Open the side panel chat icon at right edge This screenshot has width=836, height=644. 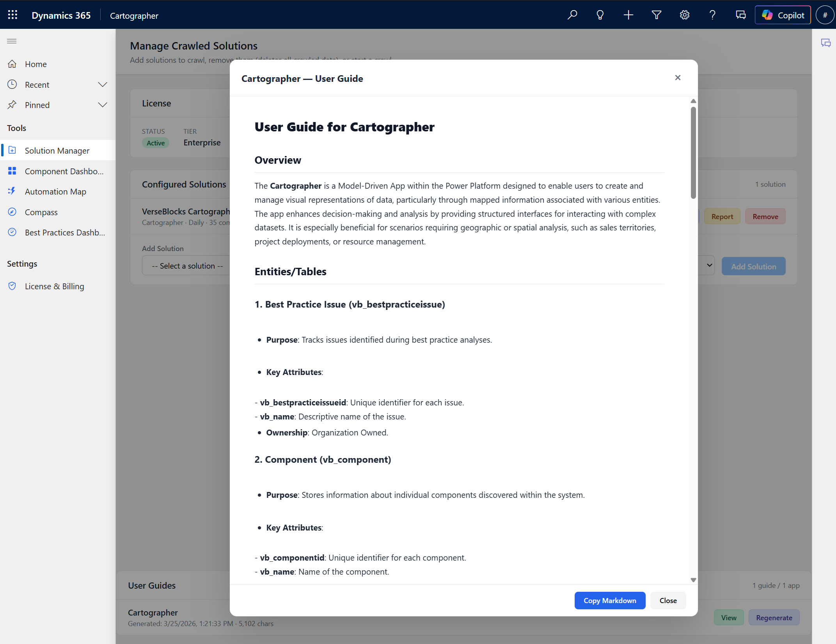(x=825, y=43)
